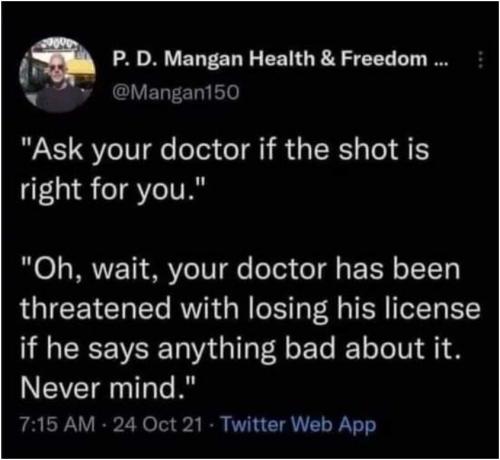Click the truncated ellipsis after Freedom

click(442, 64)
